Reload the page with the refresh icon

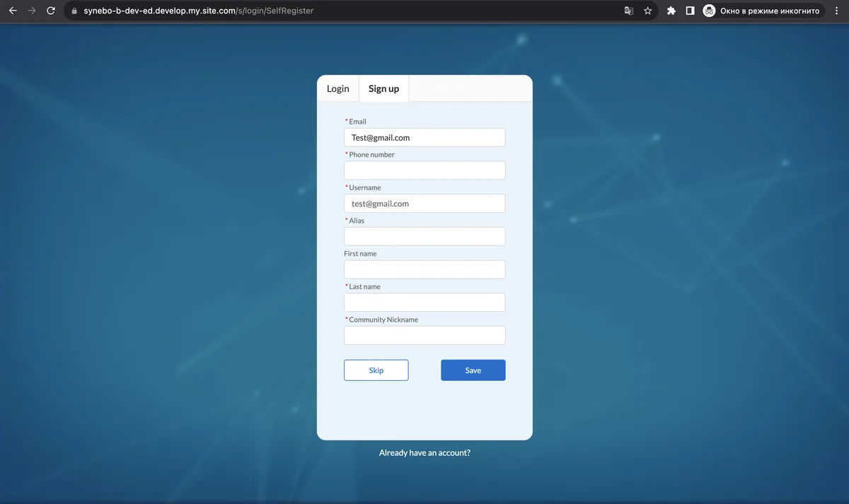point(51,11)
